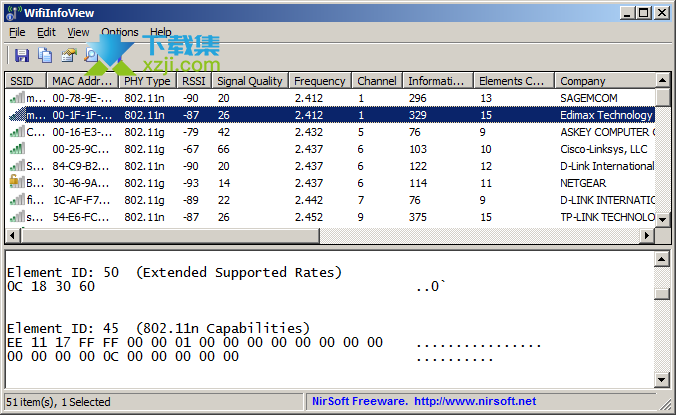The width and height of the screenshot is (676, 415).
Task: Click network list vertical scrollbar thumb
Action: [x=663, y=97]
